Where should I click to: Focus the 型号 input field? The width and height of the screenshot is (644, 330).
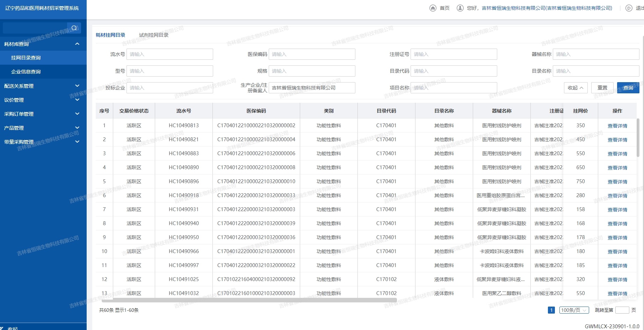tap(170, 71)
